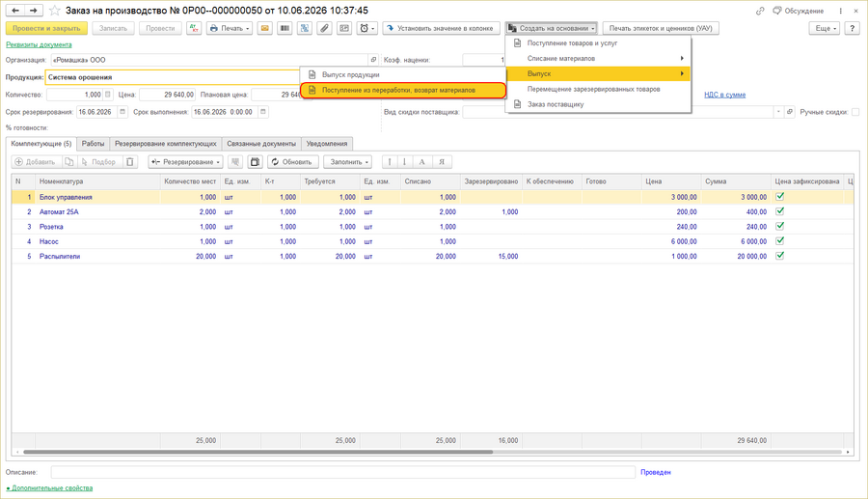
Task: Select Выпуск продукции submenu item
Action: click(403, 74)
